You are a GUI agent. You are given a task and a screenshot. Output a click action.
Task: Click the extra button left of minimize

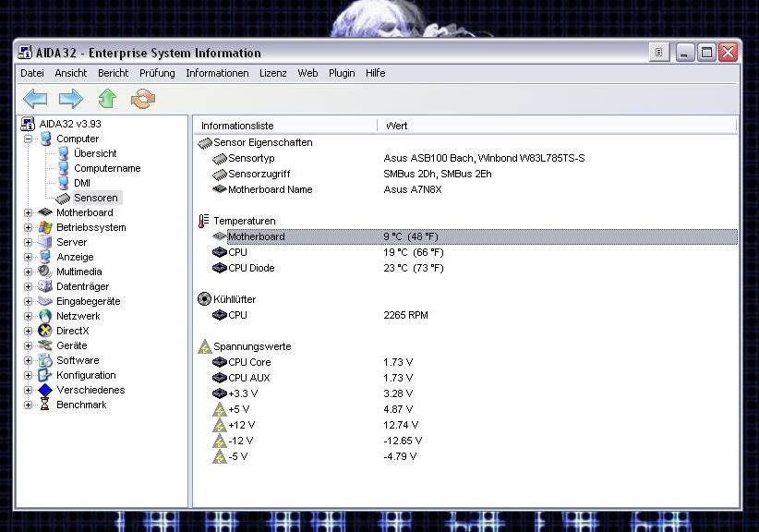click(658, 53)
